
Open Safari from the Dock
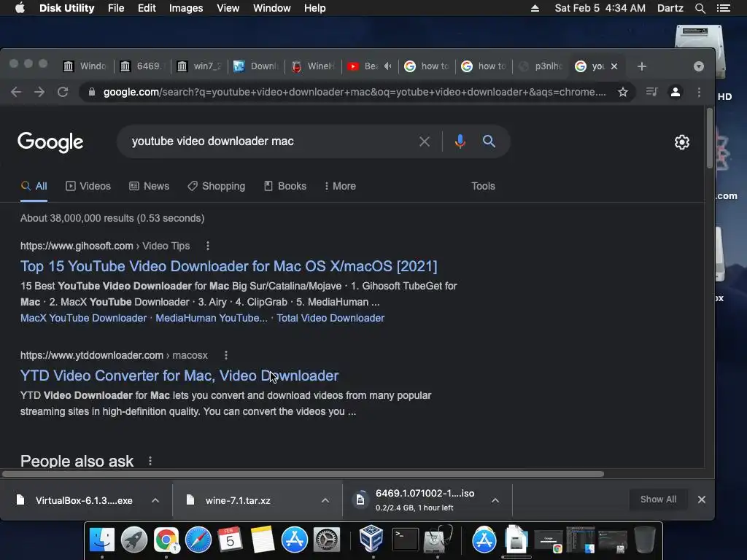pos(198,540)
